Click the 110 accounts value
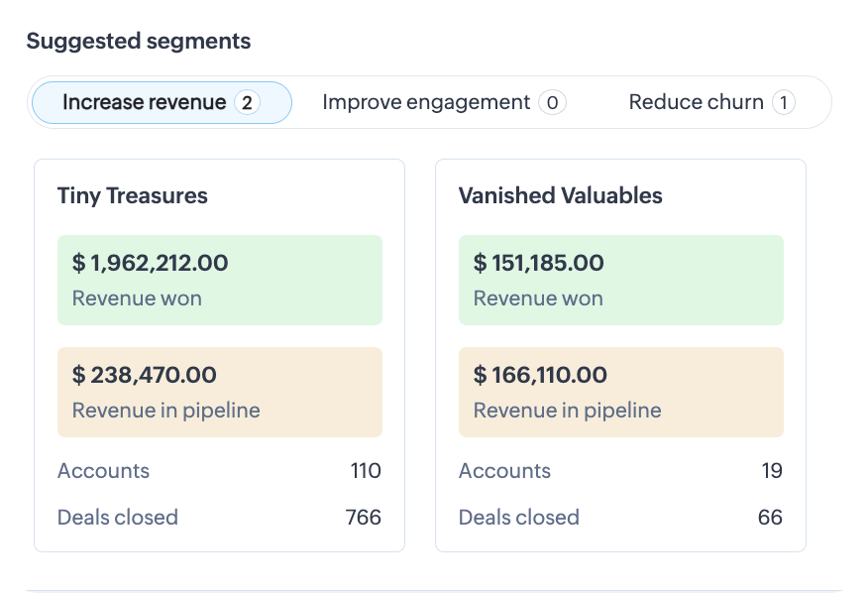Image resolution: width=868 pixels, height=593 pixels. point(366,471)
